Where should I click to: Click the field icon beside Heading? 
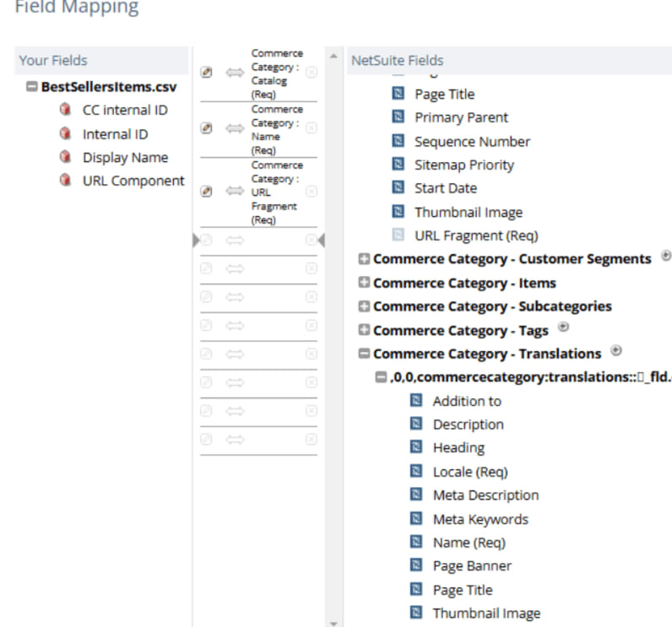pos(416,447)
